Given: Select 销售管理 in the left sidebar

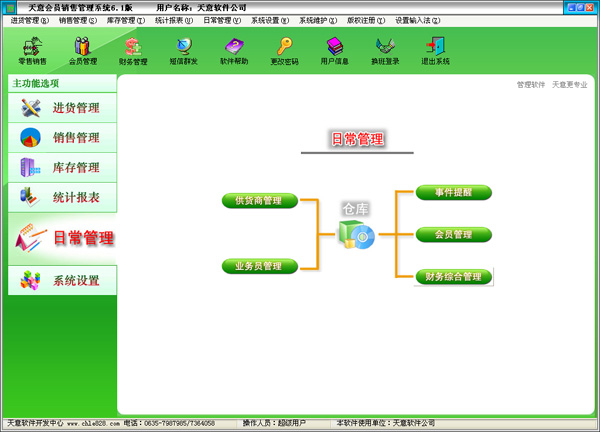Looking at the screenshot, I should click(61, 137).
